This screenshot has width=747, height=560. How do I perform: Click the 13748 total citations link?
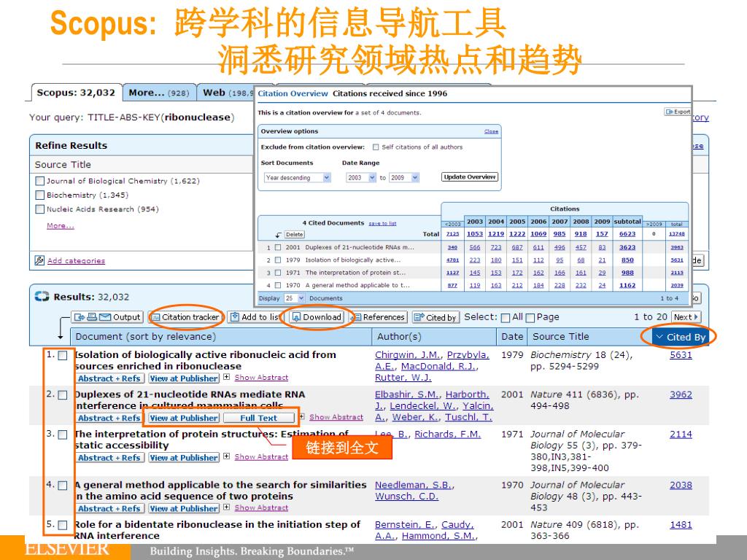click(676, 234)
